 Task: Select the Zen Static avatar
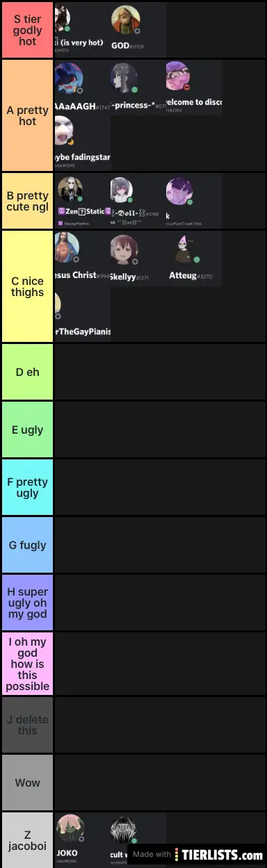pos(69,190)
